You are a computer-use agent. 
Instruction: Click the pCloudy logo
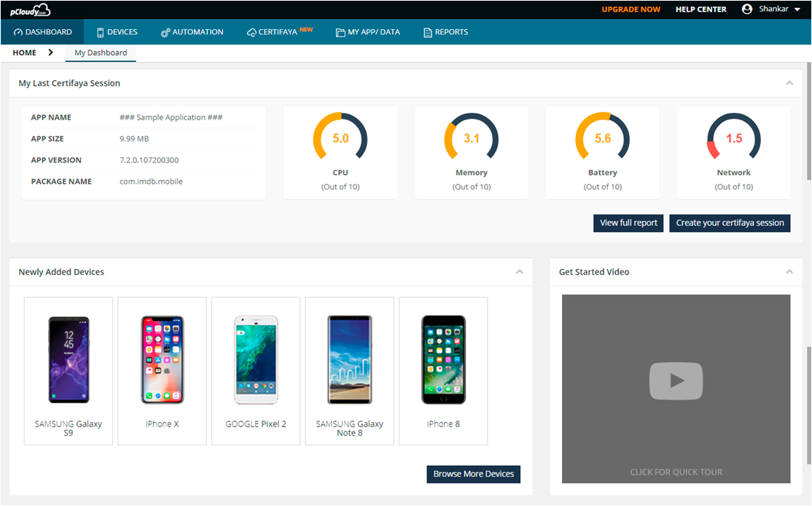tap(30, 9)
